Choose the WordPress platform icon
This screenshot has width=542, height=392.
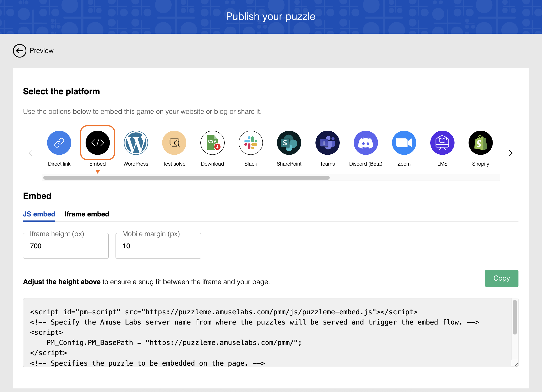pyautogui.click(x=136, y=143)
